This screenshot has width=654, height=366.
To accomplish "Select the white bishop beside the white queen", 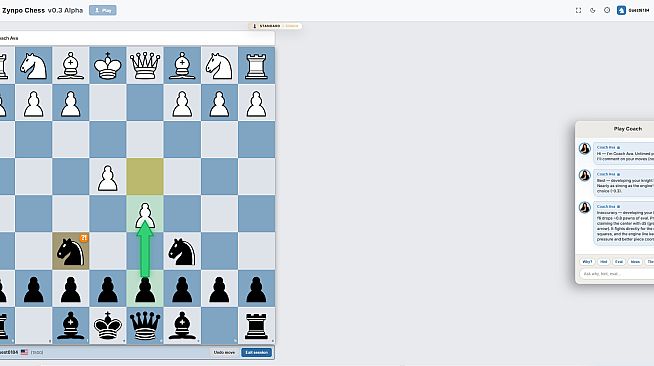I will [x=182, y=65].
